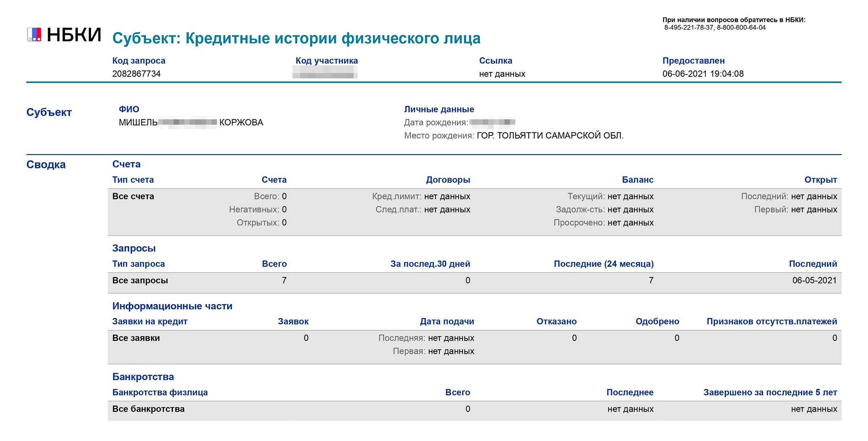The width and height of the screenshot is (868, 441).
Task: Click the 'Задолж-сть: нет данных' cell
Action: click(605, 209)
